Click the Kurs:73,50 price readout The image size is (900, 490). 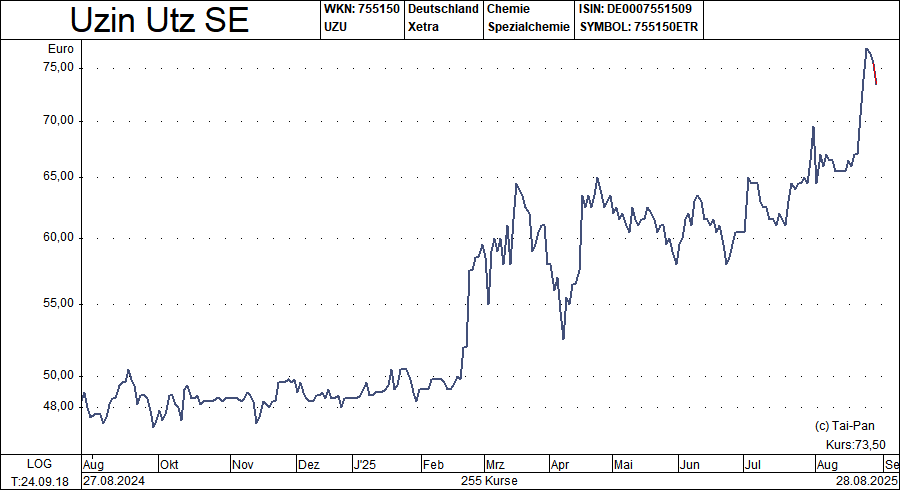856,445
